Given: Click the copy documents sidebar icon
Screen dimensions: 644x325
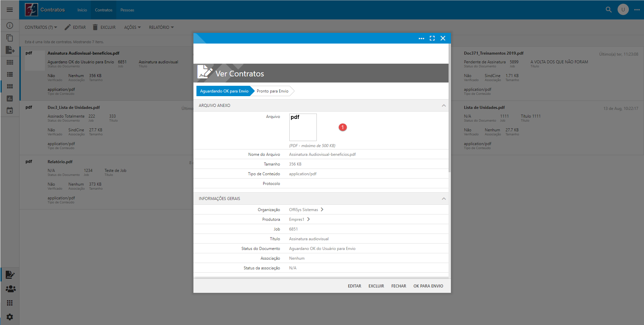Looking at the screenshot, I should 10,38.
